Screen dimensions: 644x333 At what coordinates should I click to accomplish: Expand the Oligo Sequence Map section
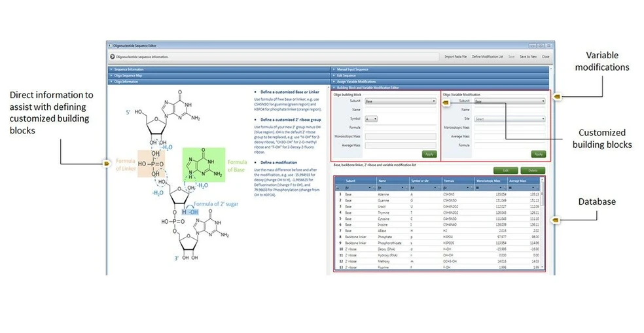pos(219,75)
